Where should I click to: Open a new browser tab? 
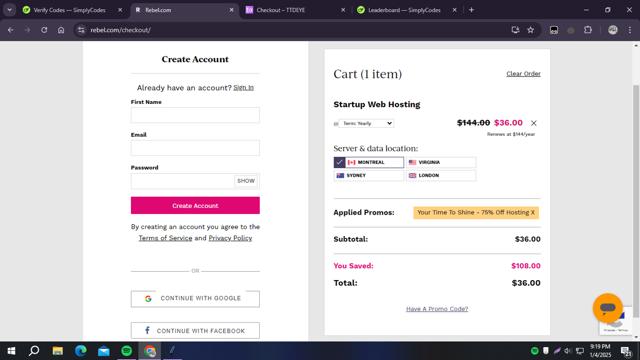tap(471, 10)
